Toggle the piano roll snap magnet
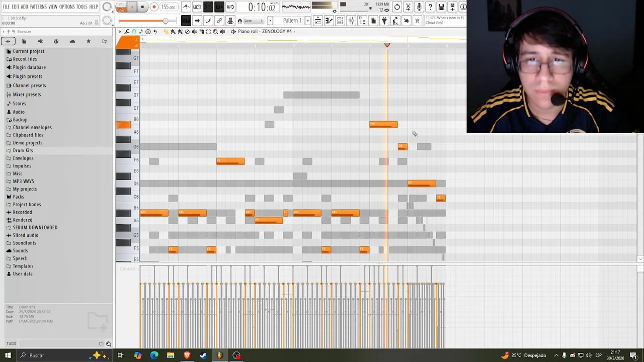This screenshot has width=644, height=362. (x=134, y=31)
